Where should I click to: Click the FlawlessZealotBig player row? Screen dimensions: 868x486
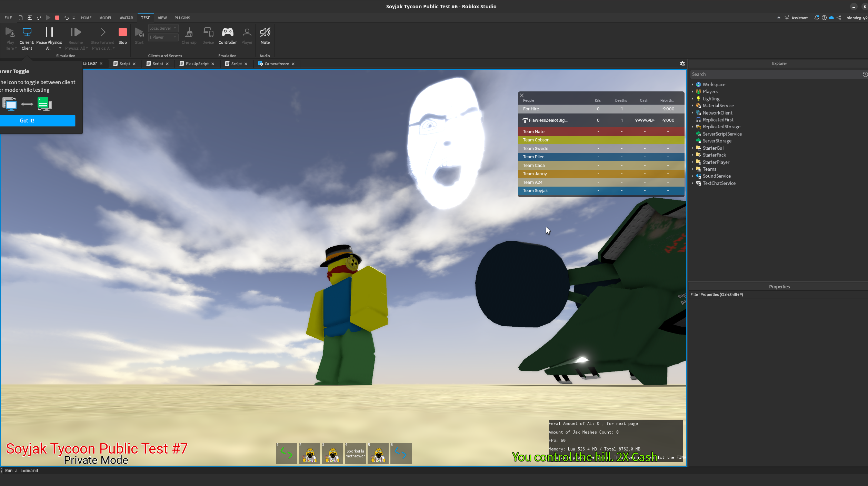click(601, 120)
